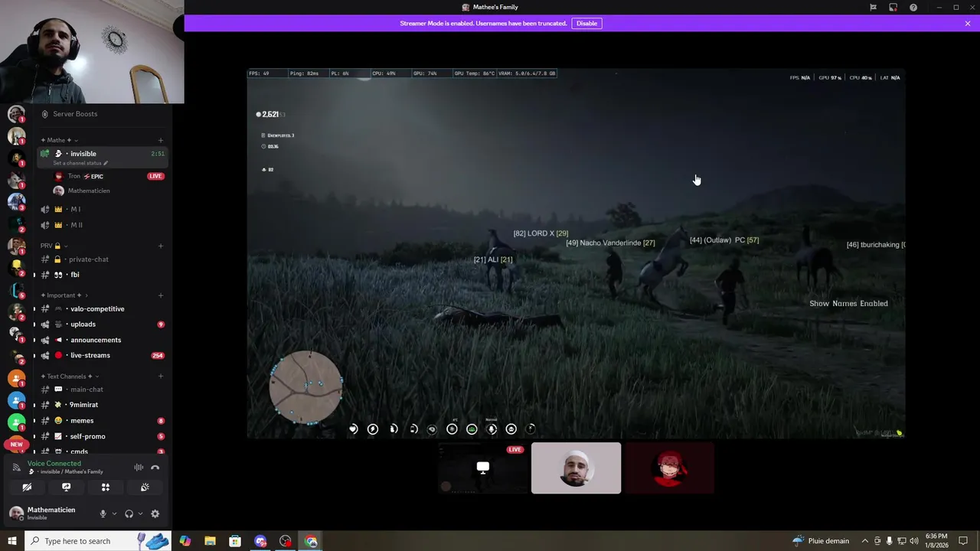Screen dimensions: 980x551
Task: Open File Explorer from taskbar
Action: (210, 541)
